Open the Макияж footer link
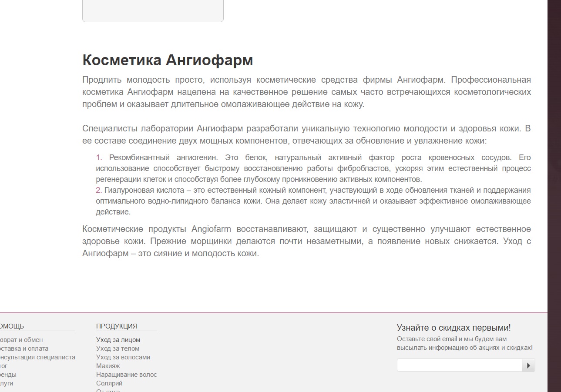This screenshot has height=392, width=561. 108,366
